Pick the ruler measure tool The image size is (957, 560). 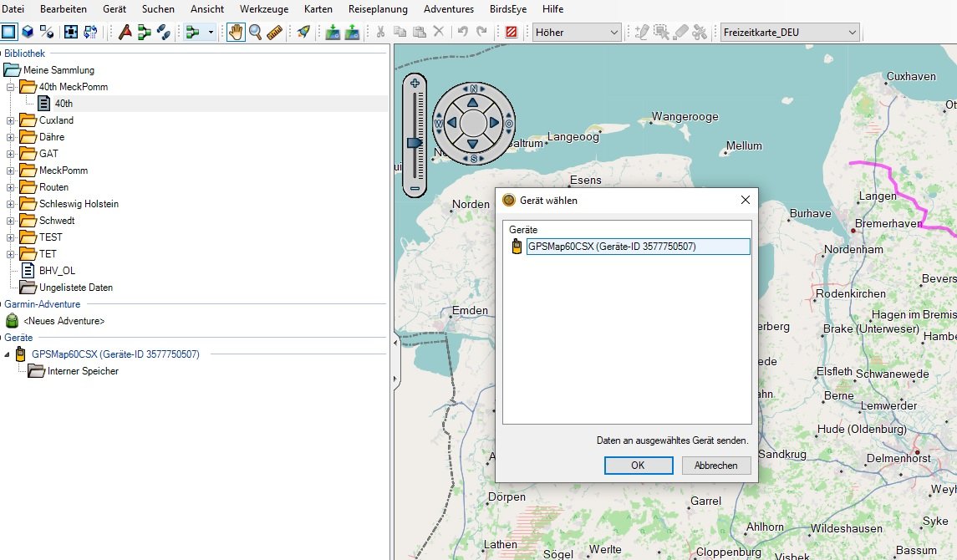(274, 33)
